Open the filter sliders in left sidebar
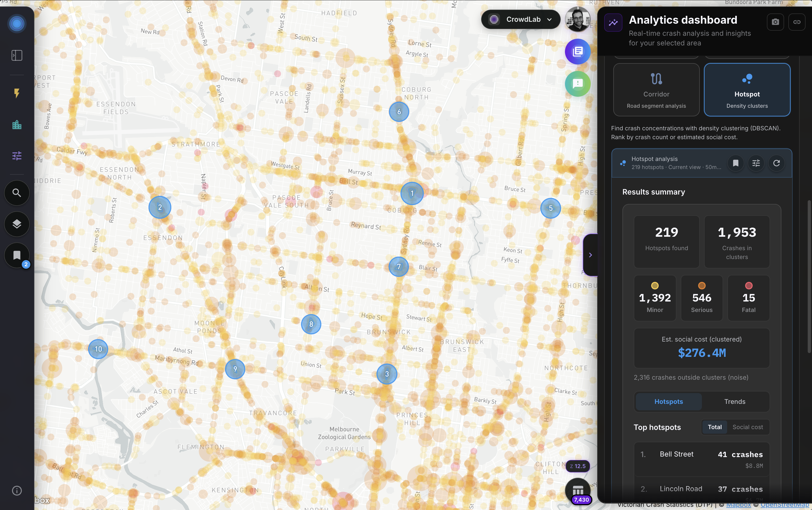The image size is (812, 510). tap(17, 156)
